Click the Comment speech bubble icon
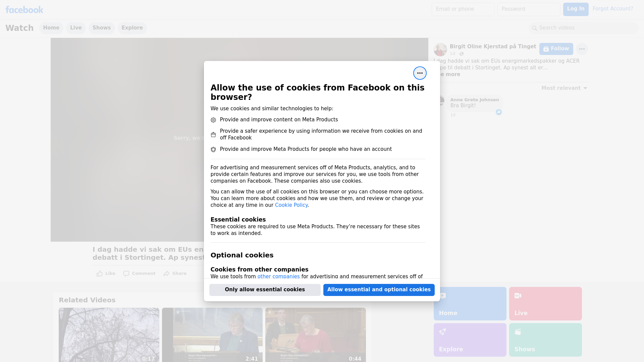This screenshot has width=644, height=362. pyautogui.click(x=126, y=274)
